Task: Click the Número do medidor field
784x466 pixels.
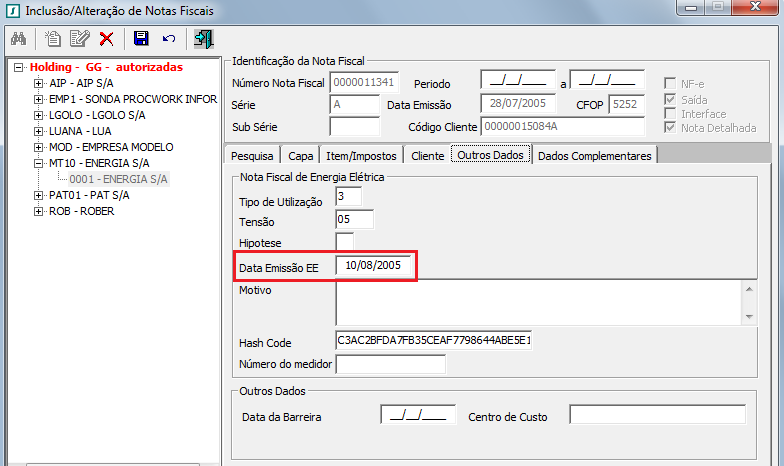Action: coord(390,364)
